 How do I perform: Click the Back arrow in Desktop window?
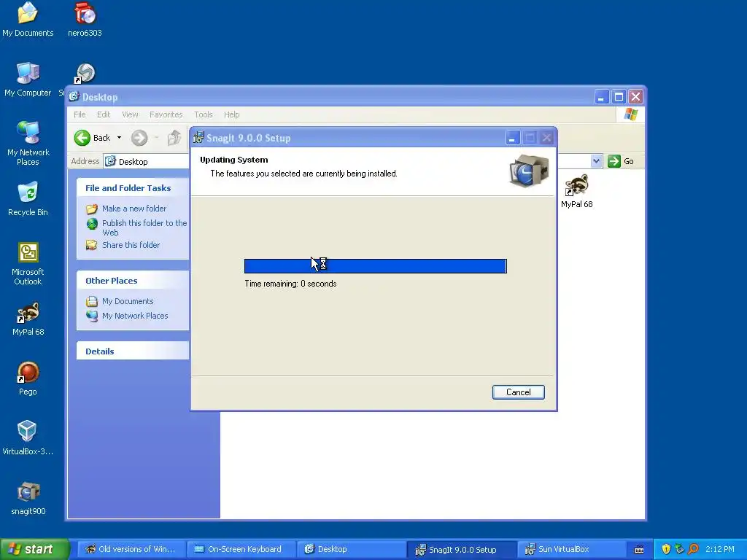[82, 138]
